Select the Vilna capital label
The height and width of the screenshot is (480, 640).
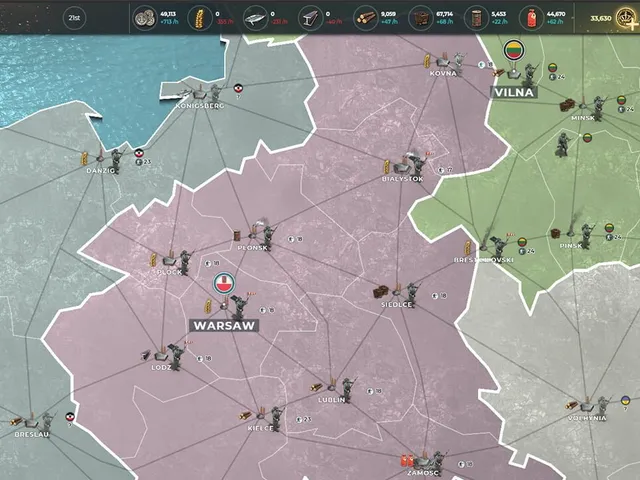[x=514, y=92]
